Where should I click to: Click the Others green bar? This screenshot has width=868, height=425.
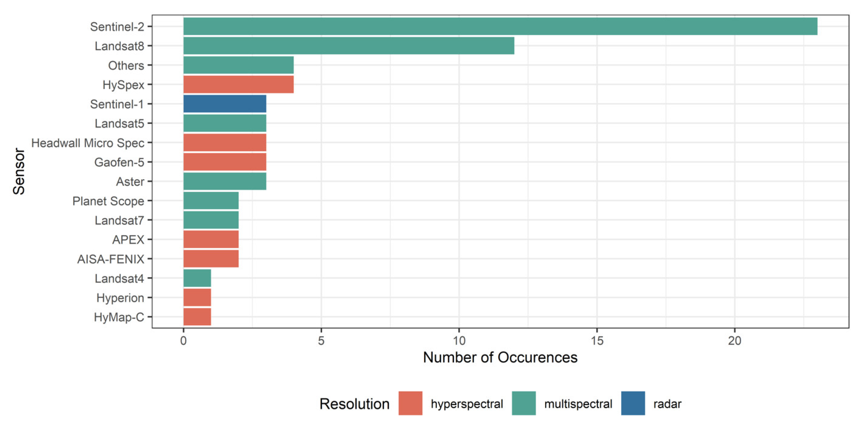click(x=238, y=65)
